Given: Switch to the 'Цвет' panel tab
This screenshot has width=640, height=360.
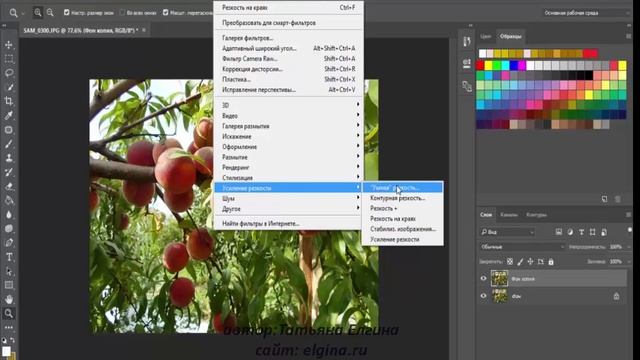Looking at the screenshot, I should coord(485,36).
